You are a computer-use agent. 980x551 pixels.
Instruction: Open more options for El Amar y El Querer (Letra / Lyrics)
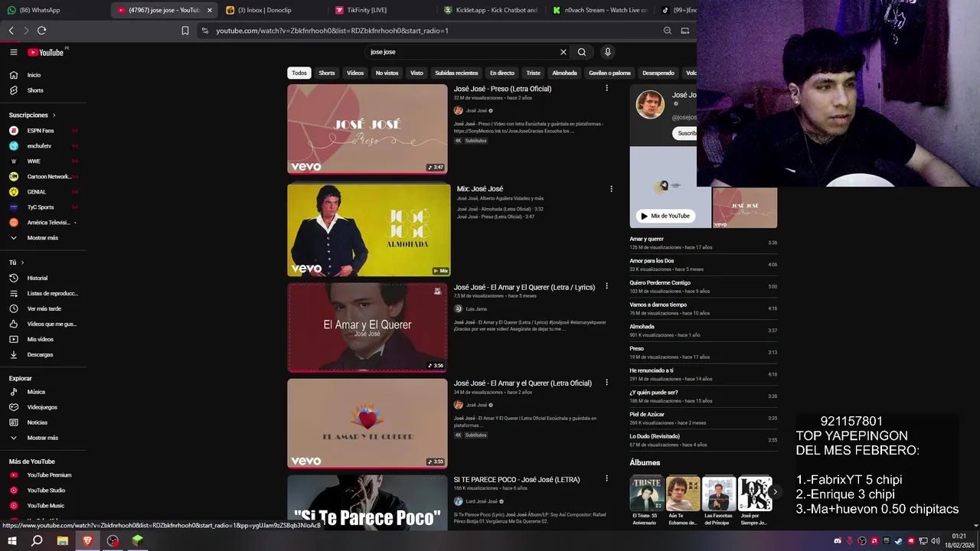606,286
